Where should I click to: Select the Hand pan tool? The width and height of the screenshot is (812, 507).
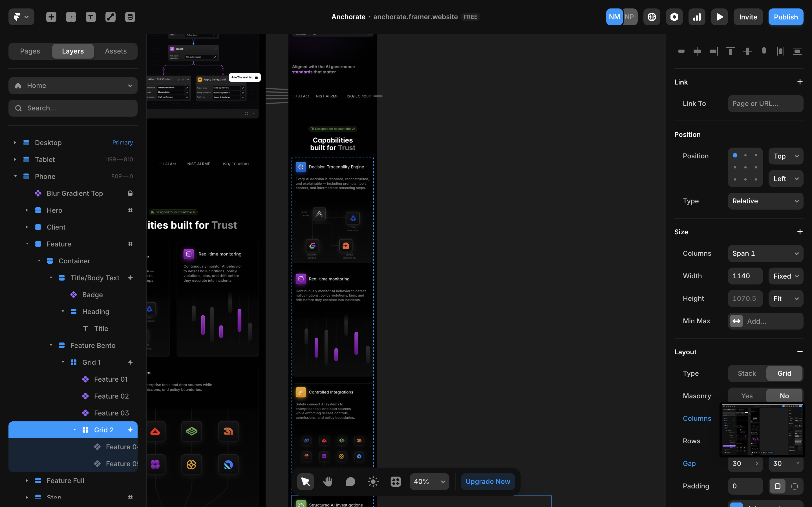pyautogui.click(x=328, y=481)
